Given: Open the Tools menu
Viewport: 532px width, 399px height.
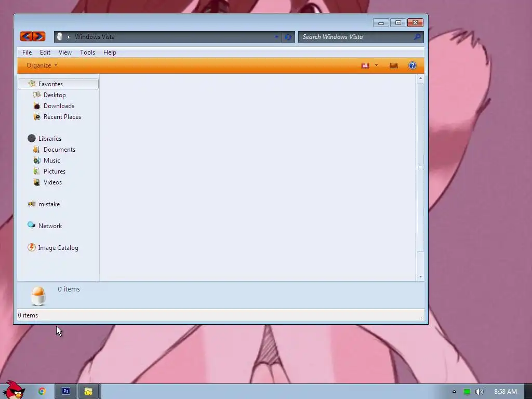Looking at the screenshot, I should click(x=87, y=52).
